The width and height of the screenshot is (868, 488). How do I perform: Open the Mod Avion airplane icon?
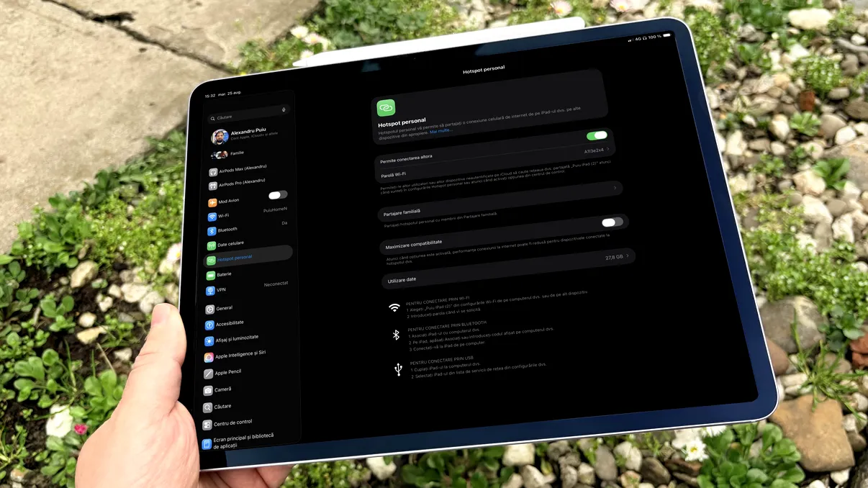pos(212,203)
